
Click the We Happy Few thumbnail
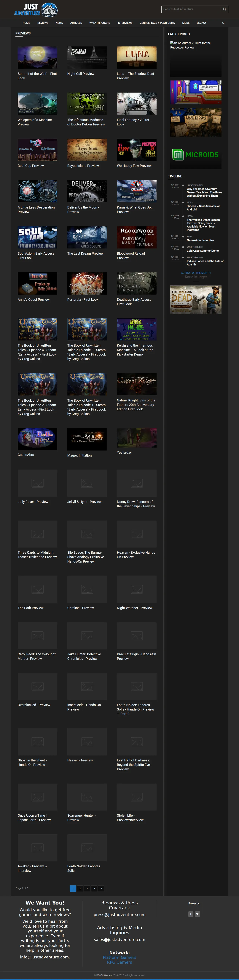click(x=136, y=149)
